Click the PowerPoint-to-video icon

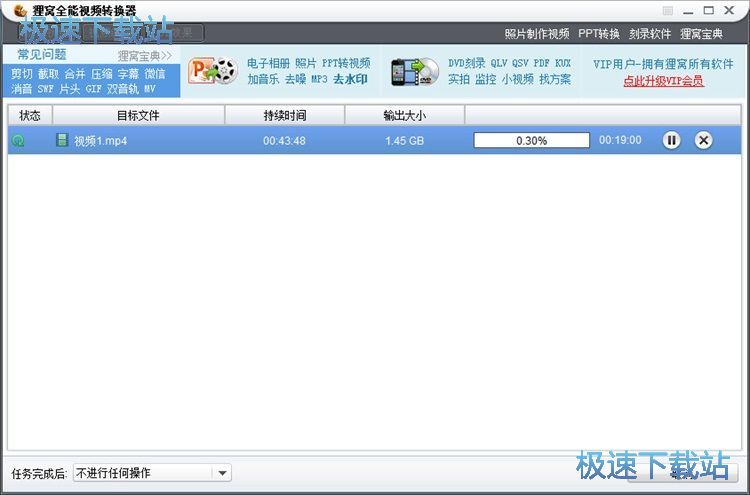coord(212,71)
